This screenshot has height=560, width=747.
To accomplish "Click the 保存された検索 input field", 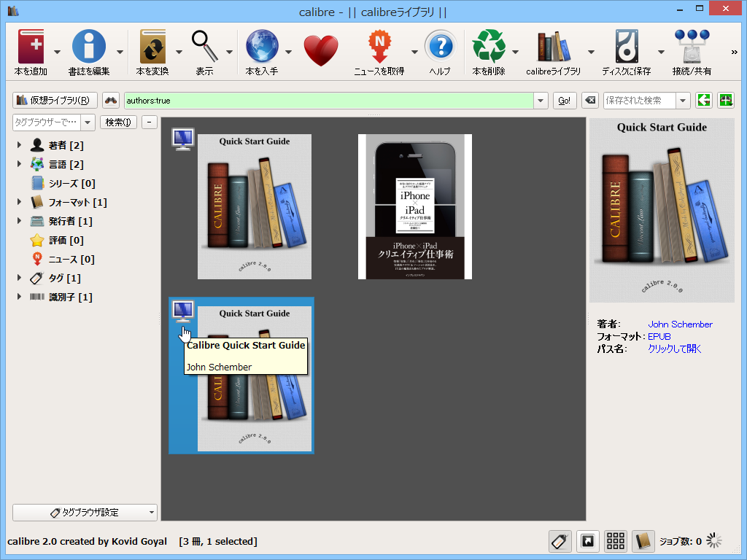I will pyautogui.click(x=639, y=101).
